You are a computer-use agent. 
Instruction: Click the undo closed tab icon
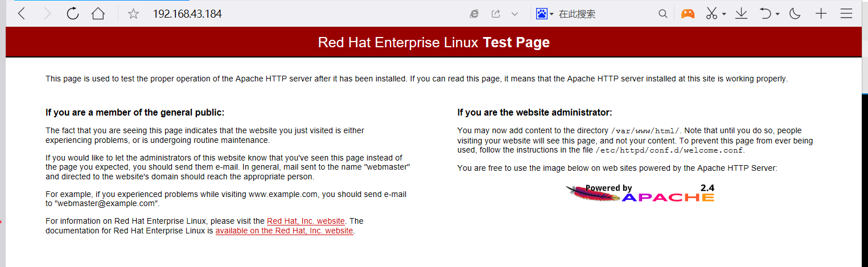pyautogui.click(x=766, y=14)
